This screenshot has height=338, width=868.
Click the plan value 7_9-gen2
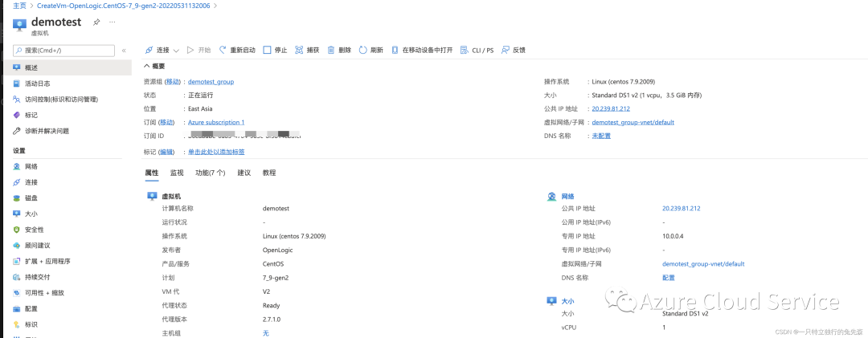click(276, 278)
